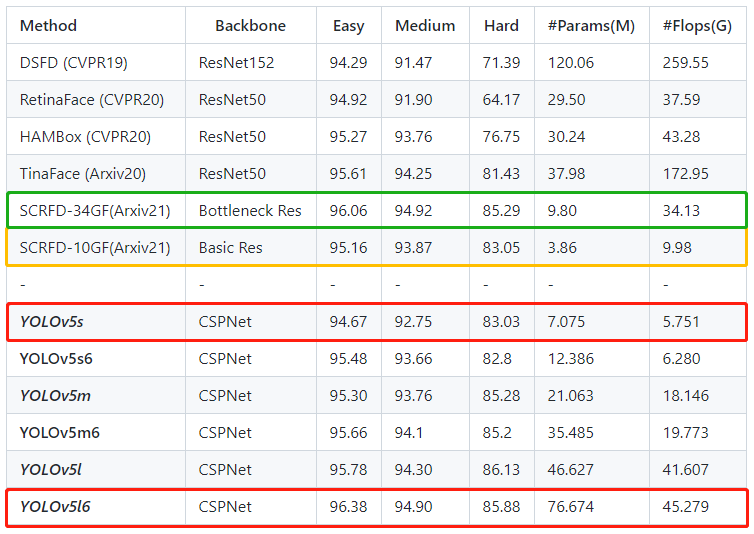Image resolution: width=754 pixels, height=534 pixels.
Task: Click ResNet50 in the TinaFace row
Action: [x=232, y=174]
